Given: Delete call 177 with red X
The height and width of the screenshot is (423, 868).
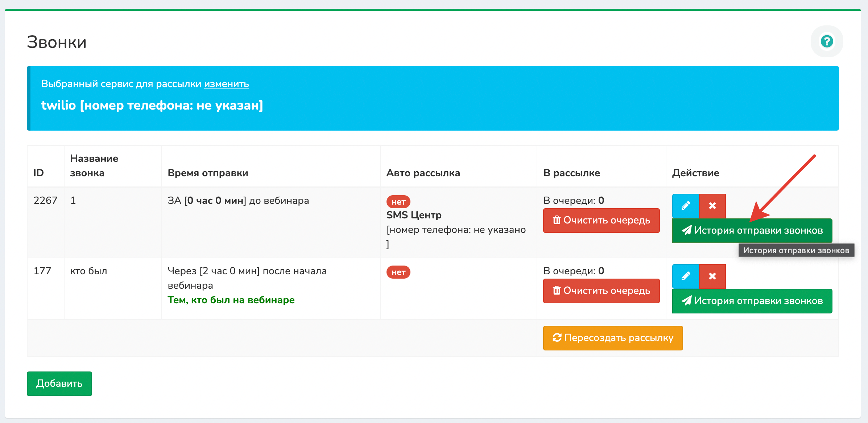Looking at the screenshot, I should click(x=712, y=276).
